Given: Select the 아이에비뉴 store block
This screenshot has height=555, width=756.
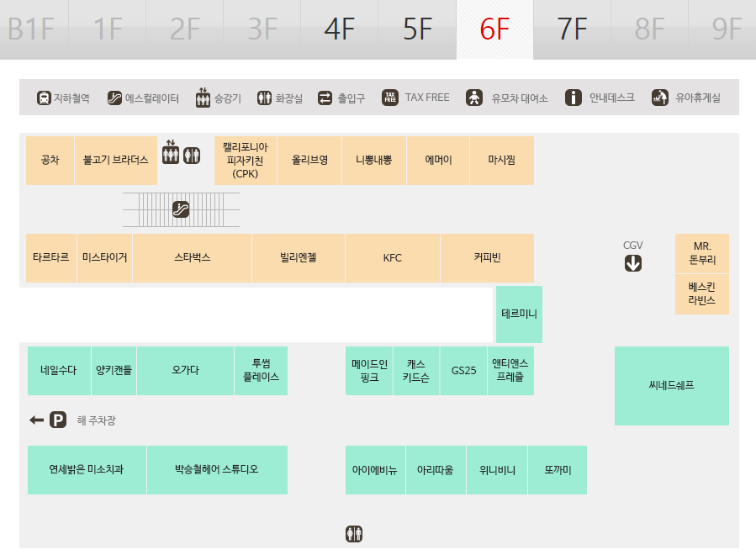Looking at the screenshot, I should pyautogui.click(x=375, y=470).
